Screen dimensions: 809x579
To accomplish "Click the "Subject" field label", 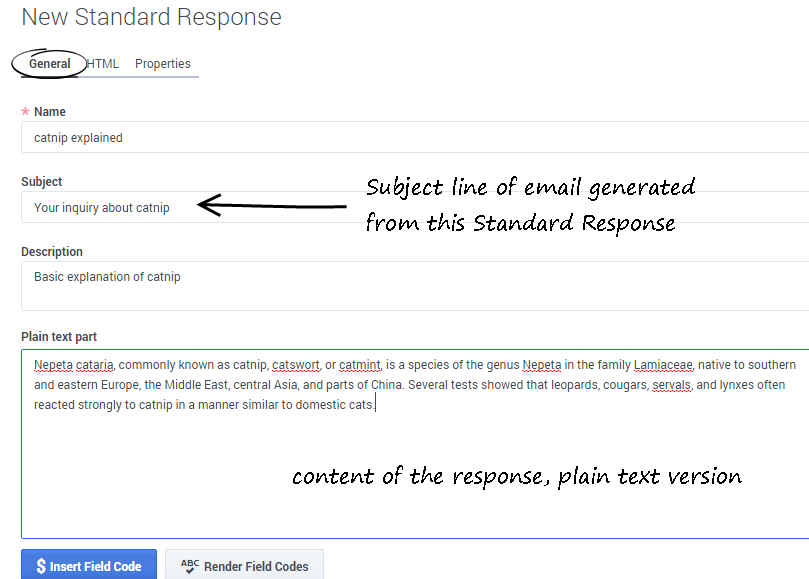I will coord(42,182).
